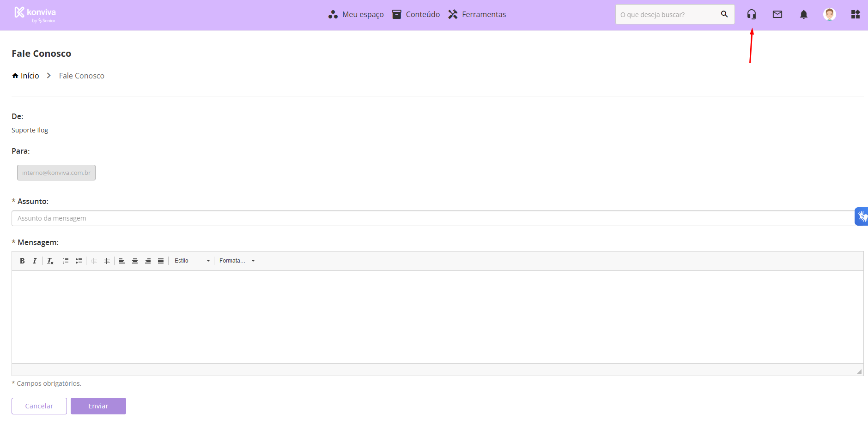
Task: Click the Cancelar button
Action: point(39,406)
